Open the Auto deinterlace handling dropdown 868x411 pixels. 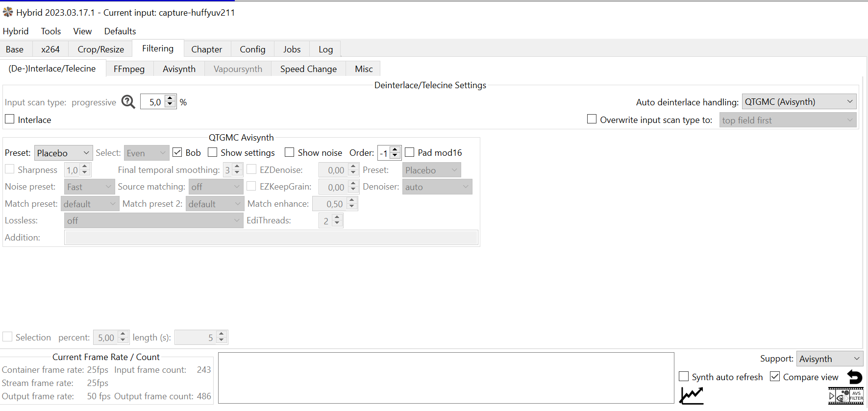pyautogui.click(x=798, y=102)
